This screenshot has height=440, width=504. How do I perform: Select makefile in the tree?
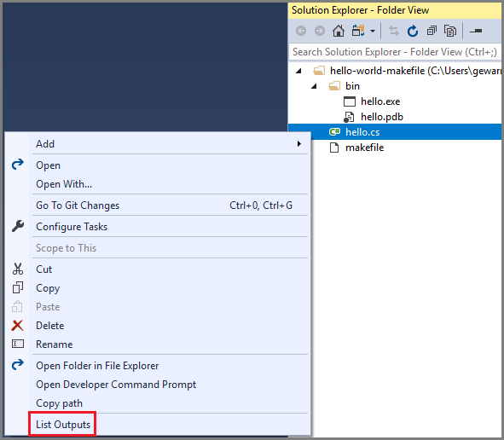point(364,148)
